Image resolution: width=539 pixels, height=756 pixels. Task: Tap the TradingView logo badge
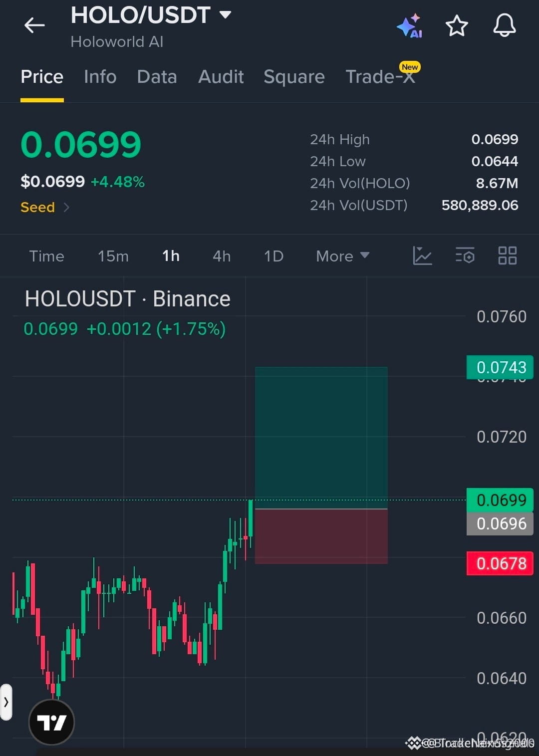[x=51, y=722]
